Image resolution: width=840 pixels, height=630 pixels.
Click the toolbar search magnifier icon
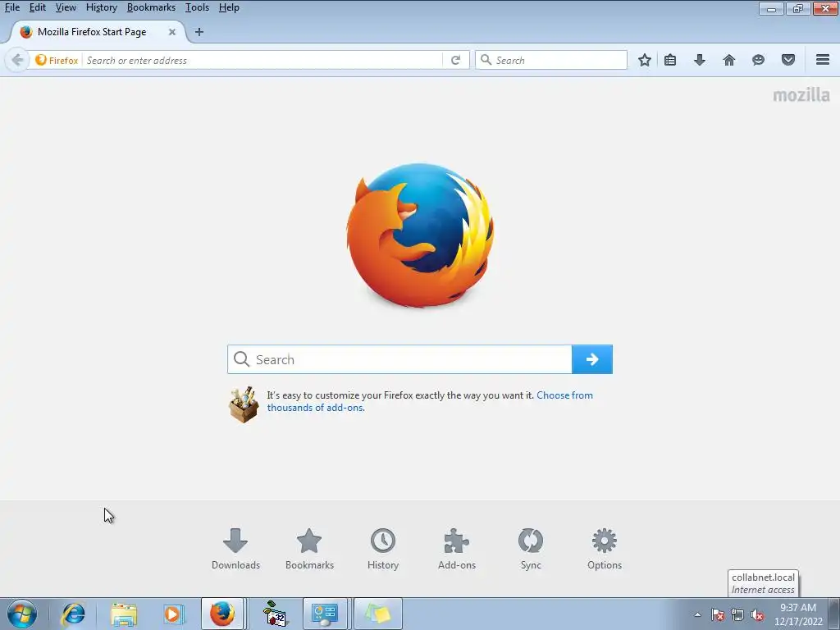click(x=486, y=60)
